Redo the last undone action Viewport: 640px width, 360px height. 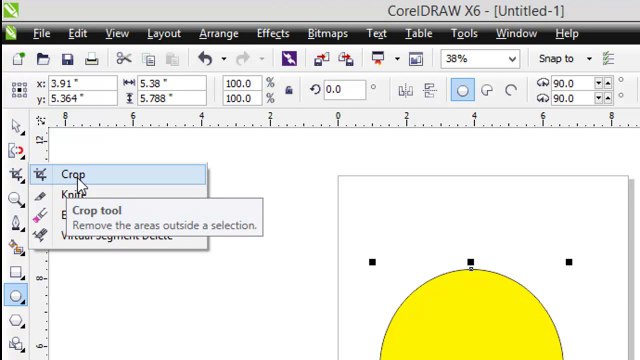click(x=243, y=59)
